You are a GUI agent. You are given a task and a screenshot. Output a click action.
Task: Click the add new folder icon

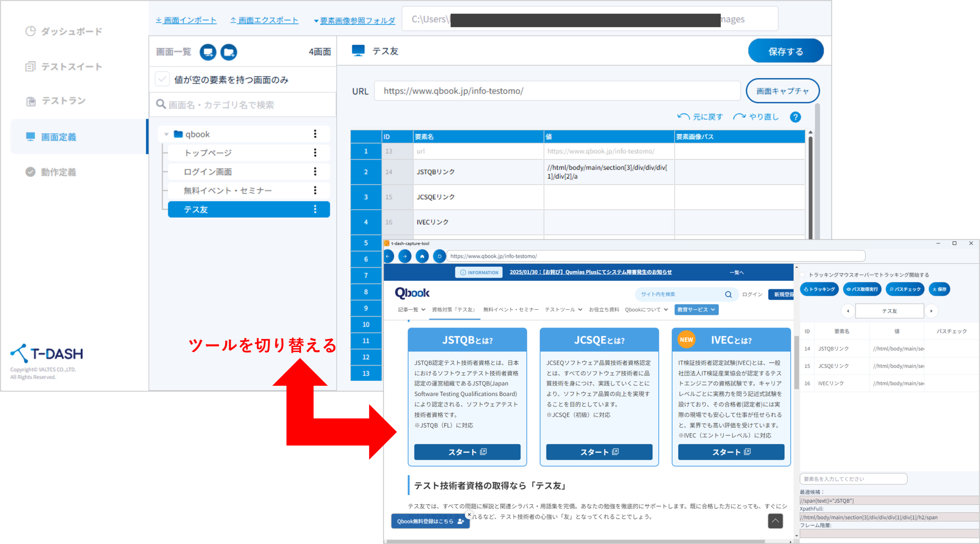229,52
